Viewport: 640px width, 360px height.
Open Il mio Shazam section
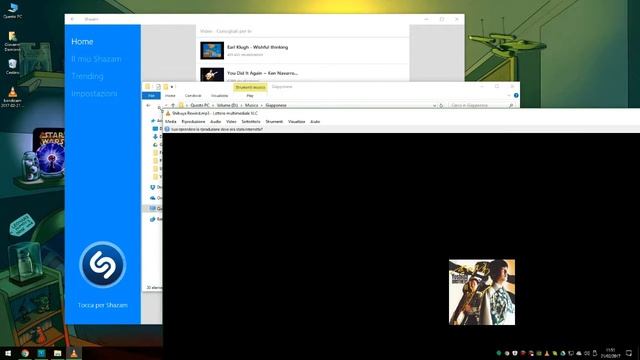[96, 59]
